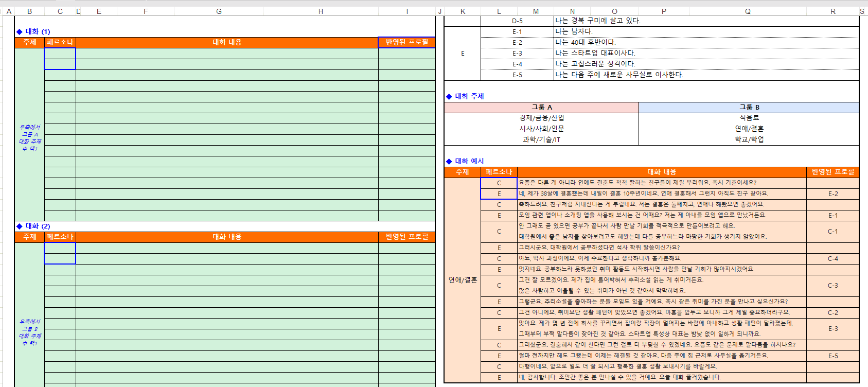Select column header H
Image resolution: width=868 pixels, height=387 pixels.
click(x=321, y=11)
